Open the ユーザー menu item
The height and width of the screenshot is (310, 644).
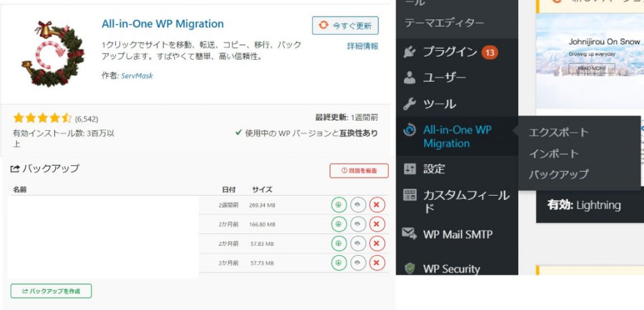pyautogui.click(x=445, y=77)
